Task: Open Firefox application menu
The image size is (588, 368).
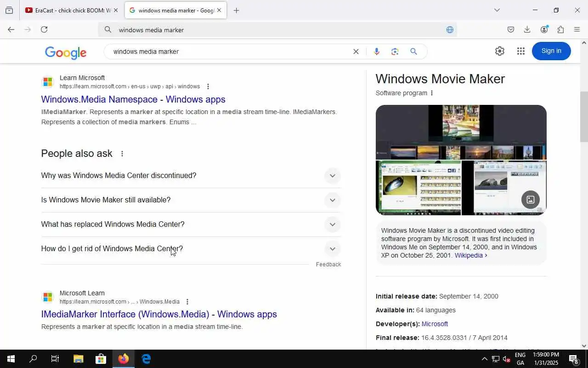Action: (577, 29)
